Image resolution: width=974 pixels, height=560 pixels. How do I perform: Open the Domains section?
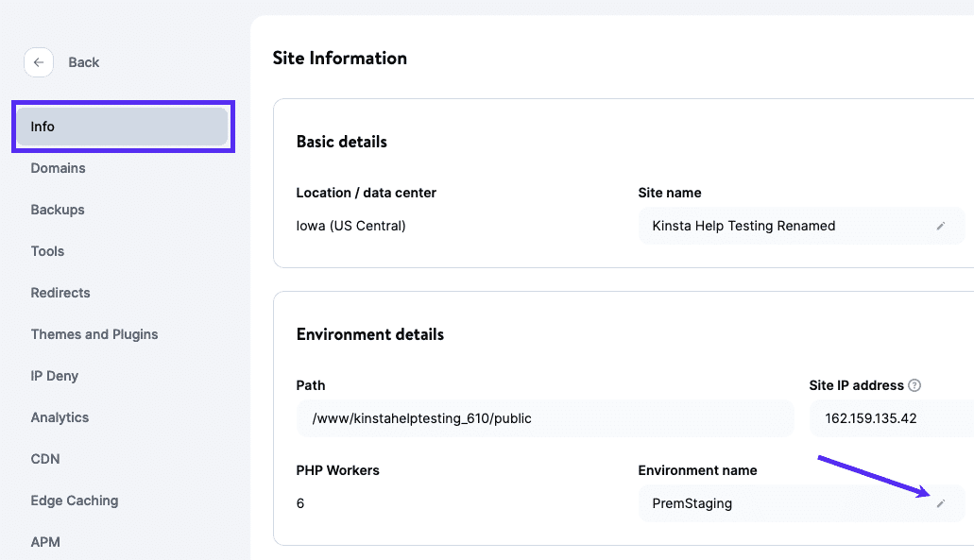[x=58, y=168]
